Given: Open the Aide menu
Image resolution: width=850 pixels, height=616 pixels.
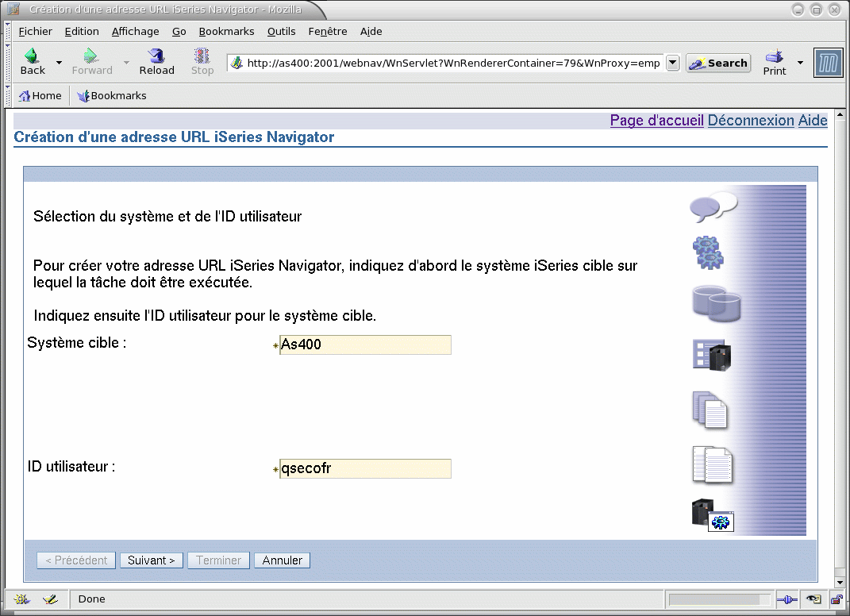Looking at the screenshot, I should tap(371, 32).
